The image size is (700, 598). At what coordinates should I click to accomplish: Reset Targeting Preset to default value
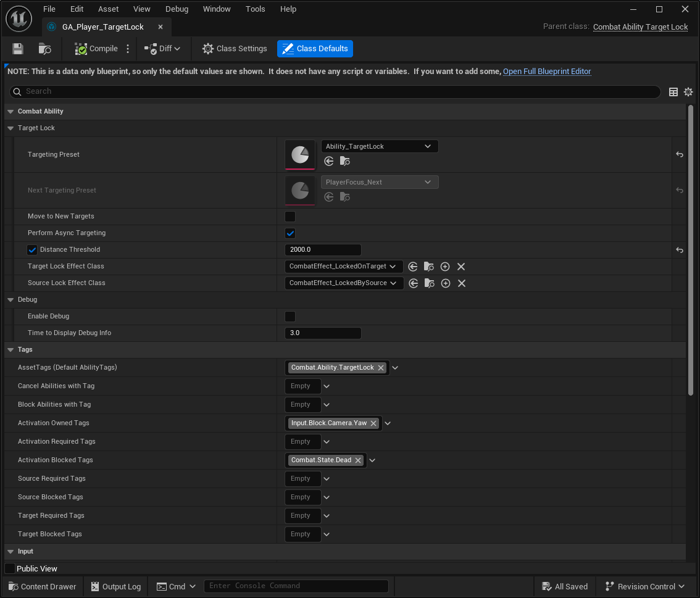point(679,154)
